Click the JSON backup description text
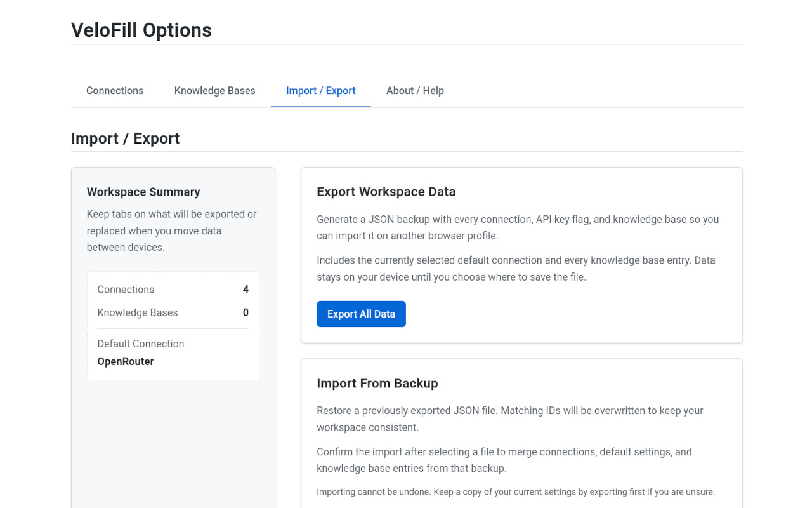Image resolution: width=812 pixels, height=508 pixels. [x=518, y=227]
